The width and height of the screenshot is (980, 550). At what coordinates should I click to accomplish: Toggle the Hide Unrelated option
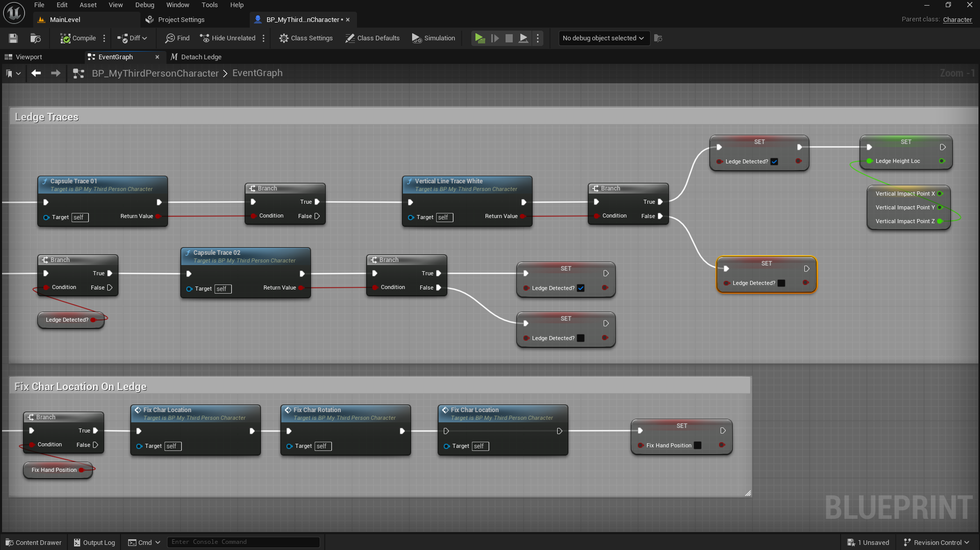point(228,38)
